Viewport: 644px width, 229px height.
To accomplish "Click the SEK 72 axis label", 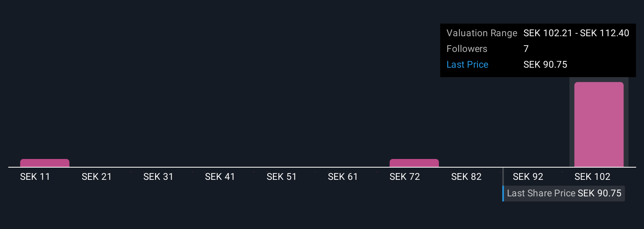I will (x=404, y=177).
